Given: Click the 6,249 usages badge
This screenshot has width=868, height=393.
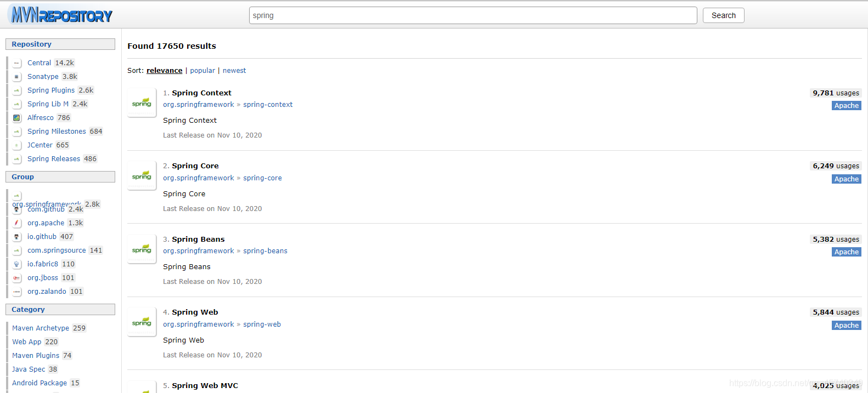Looking at the screenshot, I should [836, 166].
